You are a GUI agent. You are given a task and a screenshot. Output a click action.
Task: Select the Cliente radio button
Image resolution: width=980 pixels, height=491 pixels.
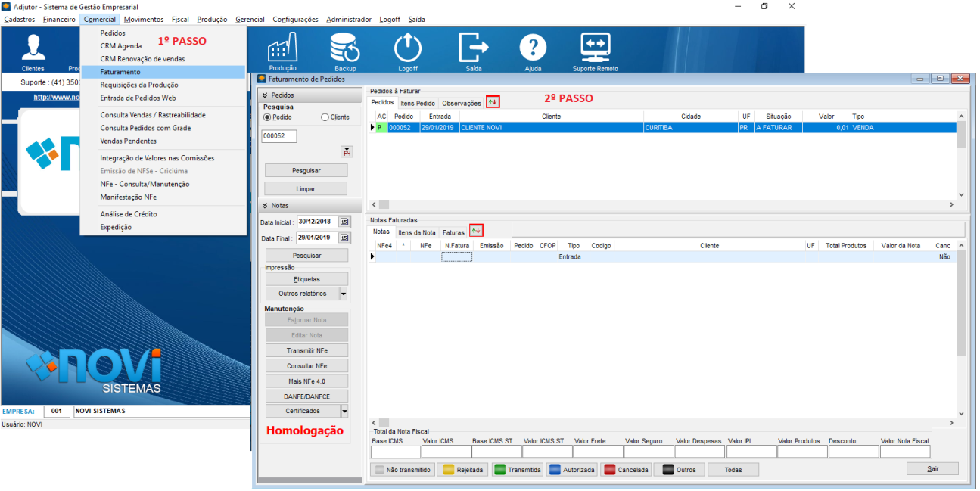[x=325, y=117]
